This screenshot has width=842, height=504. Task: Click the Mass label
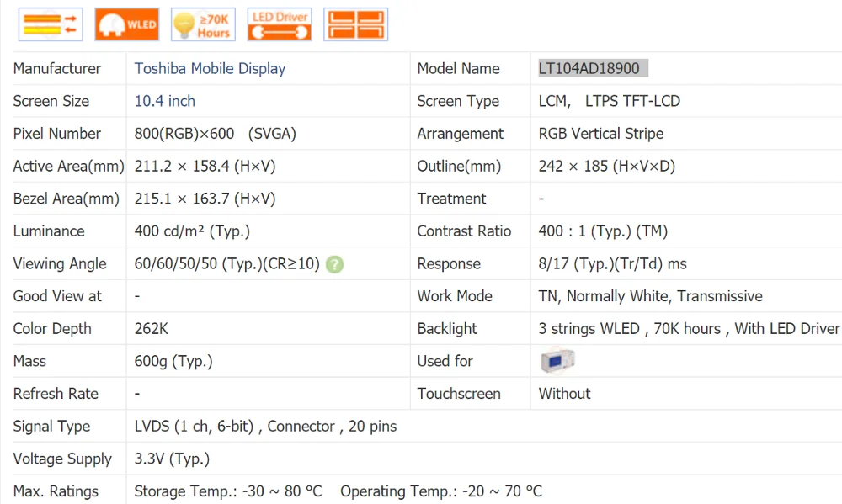[x=29, y=361]
